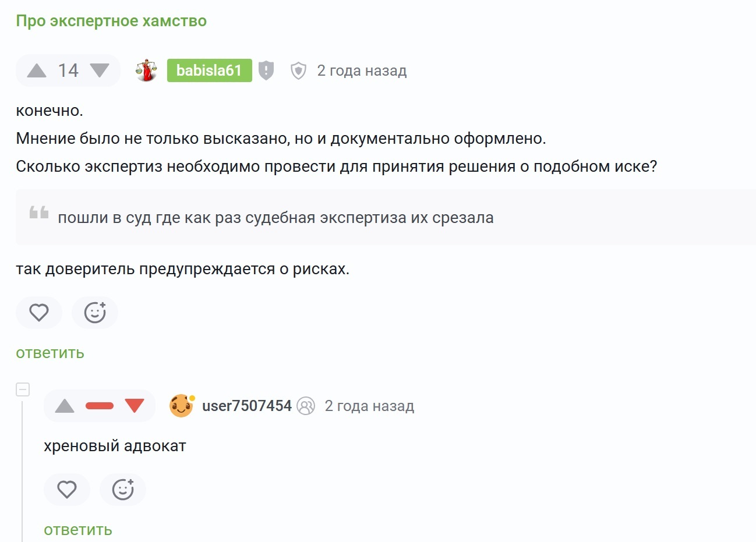This screenshot has height=542, width=756.
Task: Upvote the user7507454 reply
Action: (65, 406)
